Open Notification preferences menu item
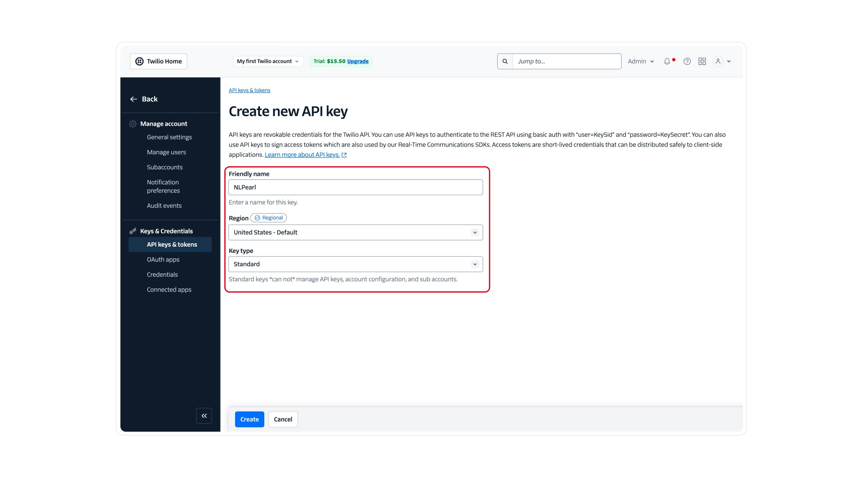The height and width of the screenshot is (482, 868). pyautogui.click(x=163, y=186)
